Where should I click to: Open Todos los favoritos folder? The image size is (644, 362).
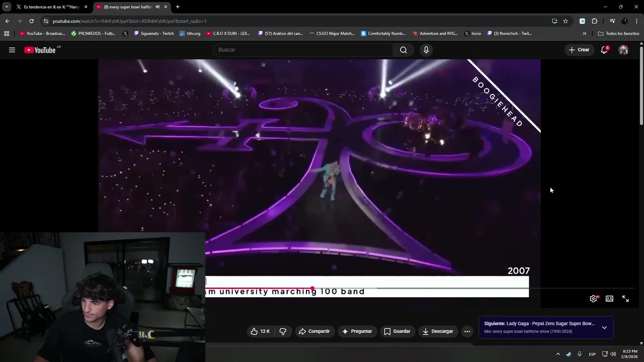pyautogui.click(x=618, y=34)
